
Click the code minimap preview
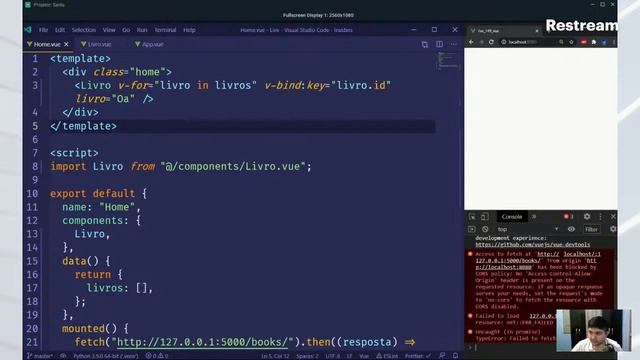(x=447, y=60)
